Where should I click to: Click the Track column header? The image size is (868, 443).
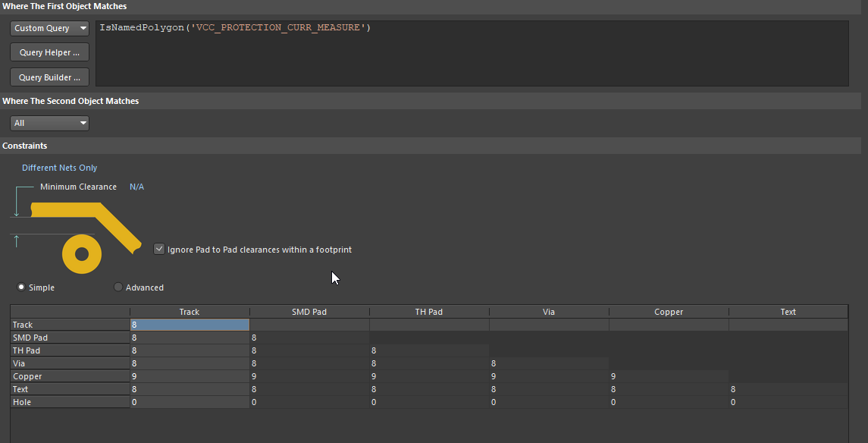[190, 312]
